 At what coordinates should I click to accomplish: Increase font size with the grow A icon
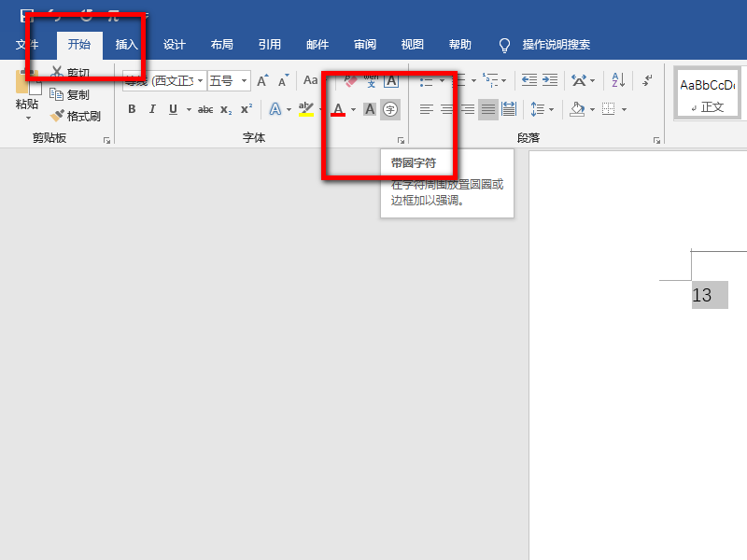[x=262, y=80]
